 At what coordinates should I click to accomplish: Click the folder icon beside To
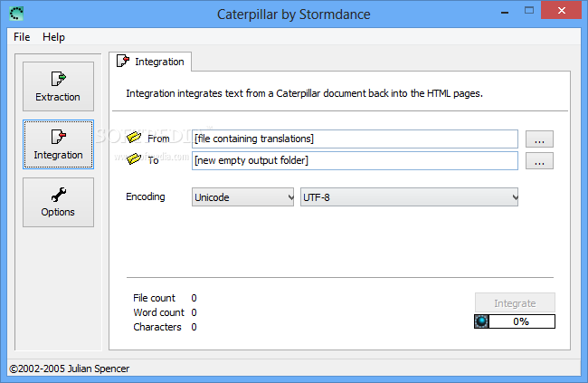point(134,159)
